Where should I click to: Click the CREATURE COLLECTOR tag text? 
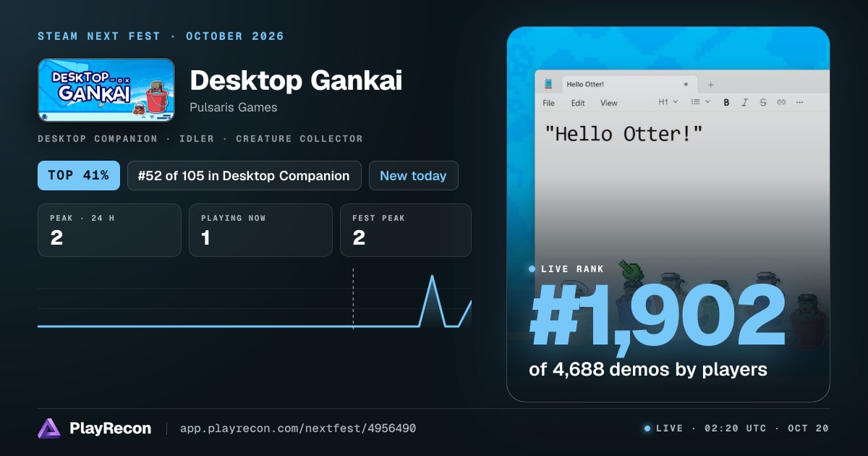tap(299, 138)
